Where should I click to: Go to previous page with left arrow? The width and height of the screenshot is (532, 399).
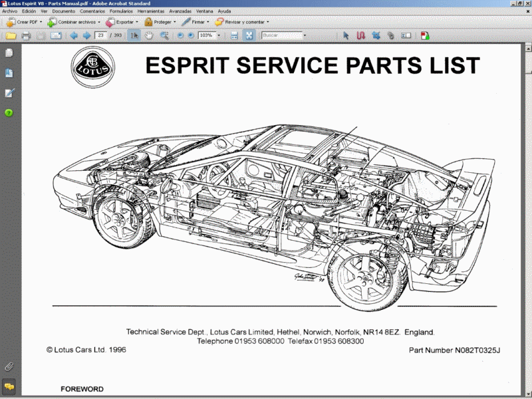[x=74, y=35]
